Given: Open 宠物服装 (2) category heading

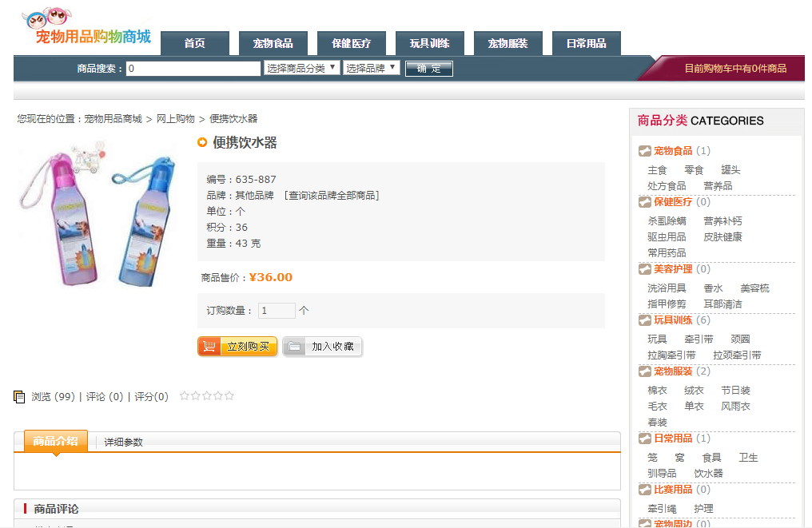Looking at the screenshot, I should point(682,371).
